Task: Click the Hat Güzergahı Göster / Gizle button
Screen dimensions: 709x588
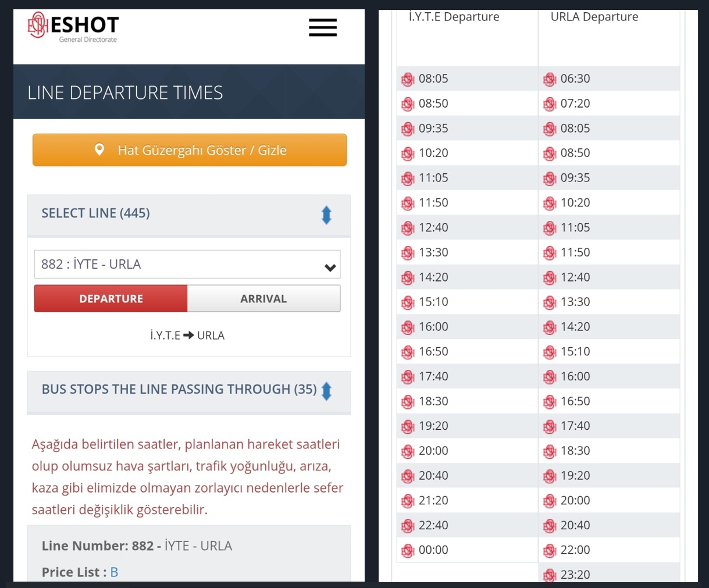Action: click(x=190, y=150)
